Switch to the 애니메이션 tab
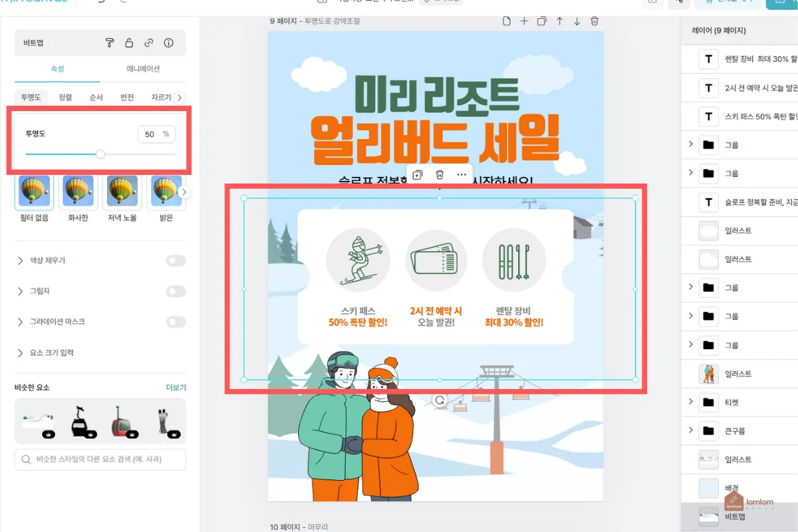Viewport: 798px width, 532px height. tap(144, 68)
